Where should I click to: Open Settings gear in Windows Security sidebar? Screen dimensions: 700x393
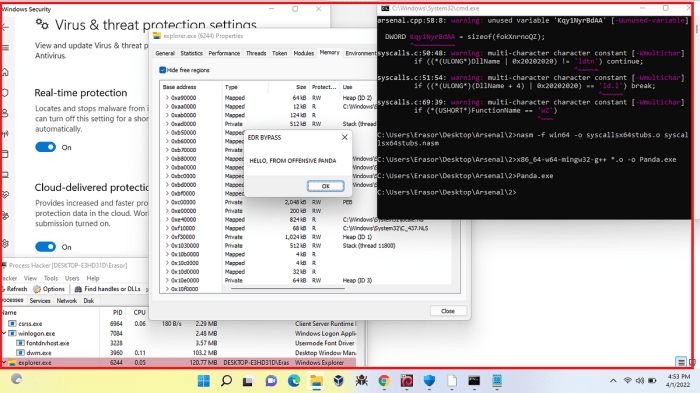(x=5, y=243)
